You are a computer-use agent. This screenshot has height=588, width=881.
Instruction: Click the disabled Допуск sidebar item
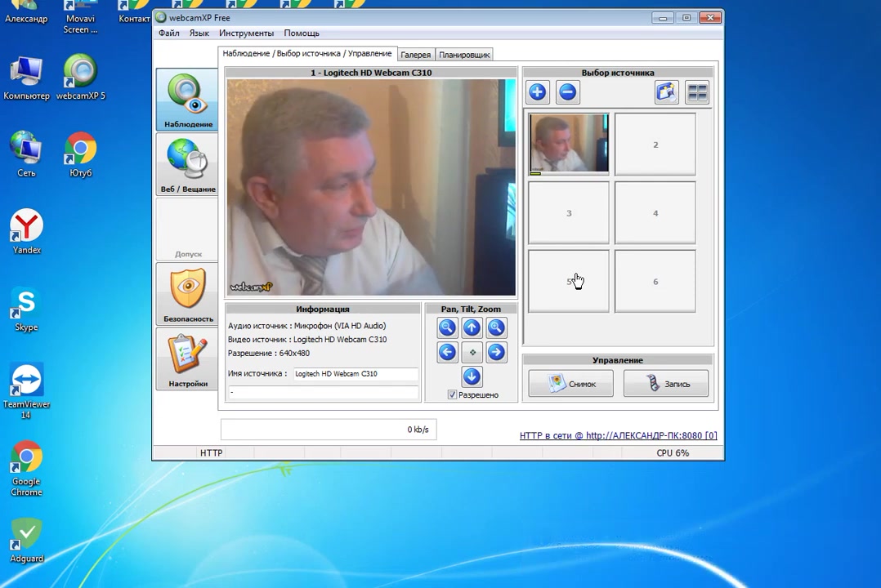tap(187, 229)
